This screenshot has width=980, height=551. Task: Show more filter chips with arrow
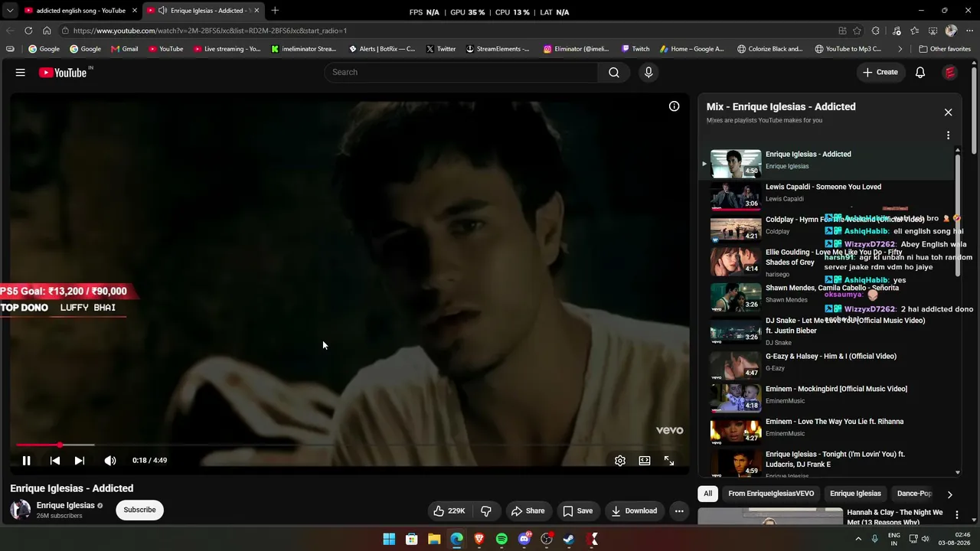949,494
